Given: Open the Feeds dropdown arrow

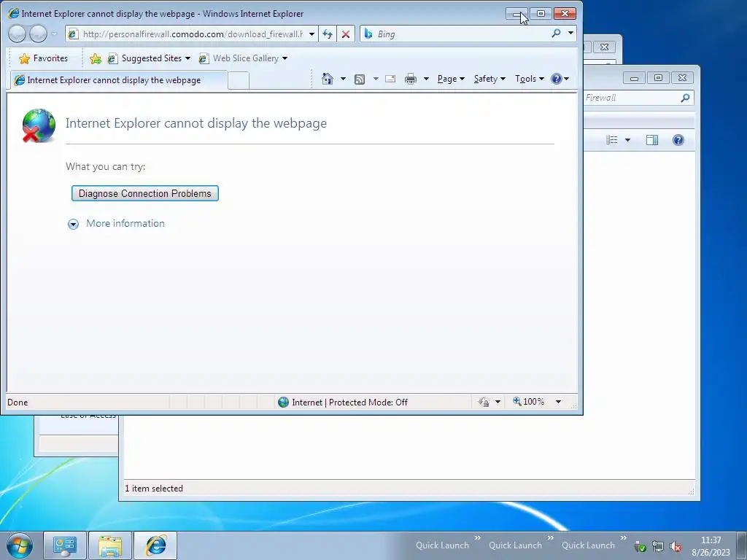Looking at the screenshot, I should click(376, 79).
